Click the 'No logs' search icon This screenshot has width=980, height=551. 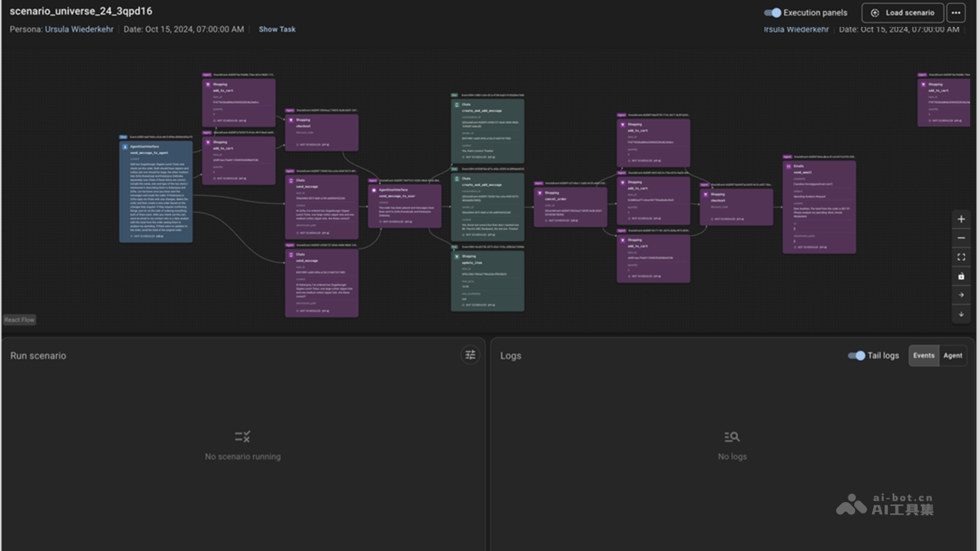[x=733, y=437]
